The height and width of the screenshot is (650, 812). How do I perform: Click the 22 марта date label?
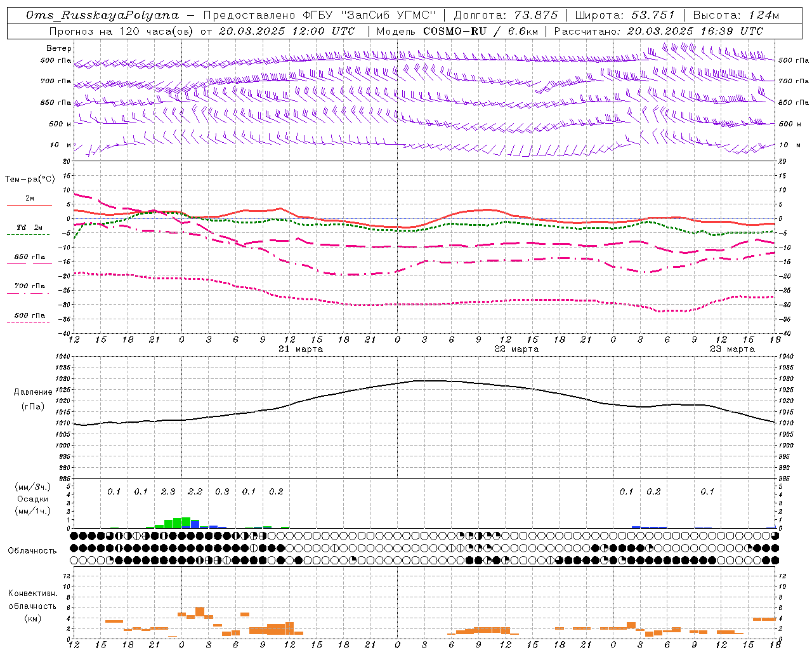[516, 349]
